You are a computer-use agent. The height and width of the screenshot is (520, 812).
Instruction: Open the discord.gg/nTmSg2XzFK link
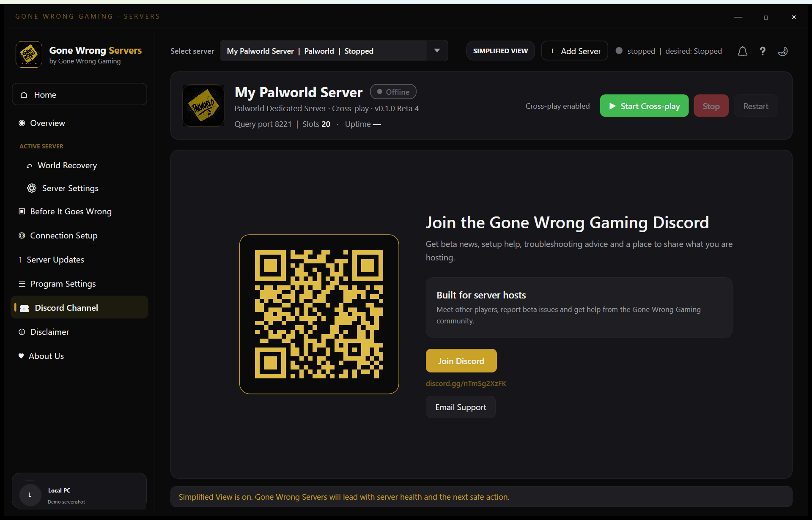coord(466,383)
